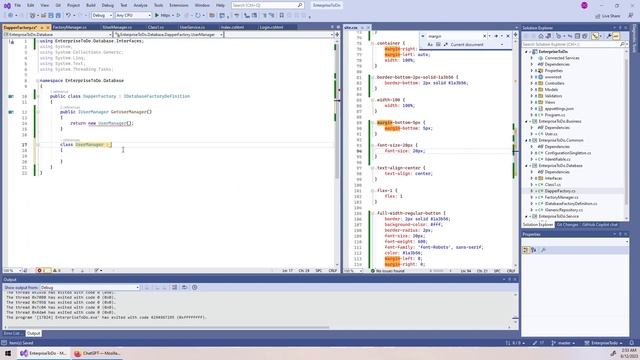Click the master branch in status bar
The height and width of the screenshot is (360, 640).
563,343
